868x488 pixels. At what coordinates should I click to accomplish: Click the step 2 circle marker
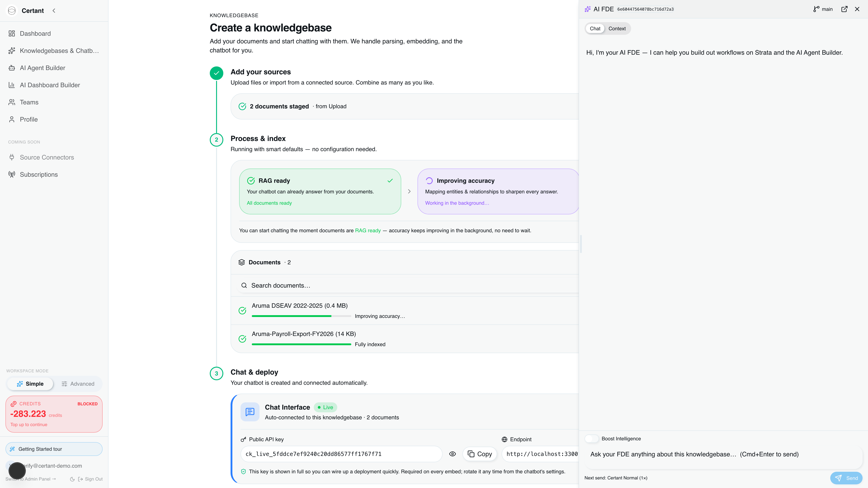pos(216,139)
